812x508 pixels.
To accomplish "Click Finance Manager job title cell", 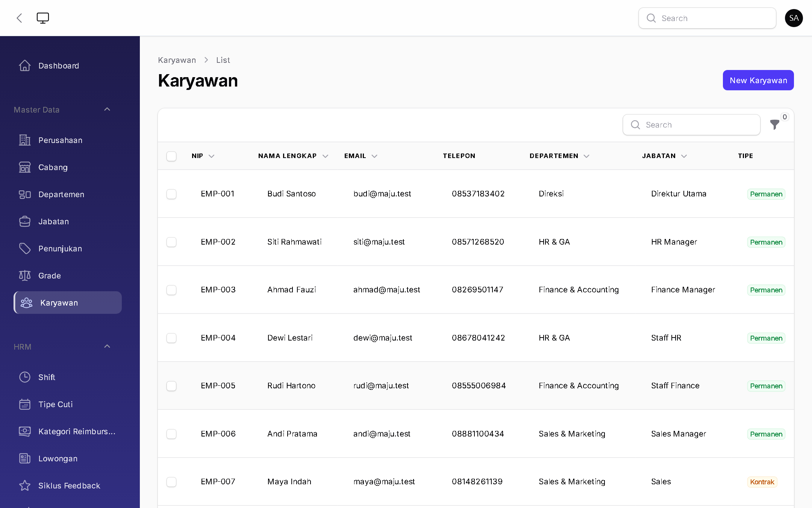I will (683, 289).
